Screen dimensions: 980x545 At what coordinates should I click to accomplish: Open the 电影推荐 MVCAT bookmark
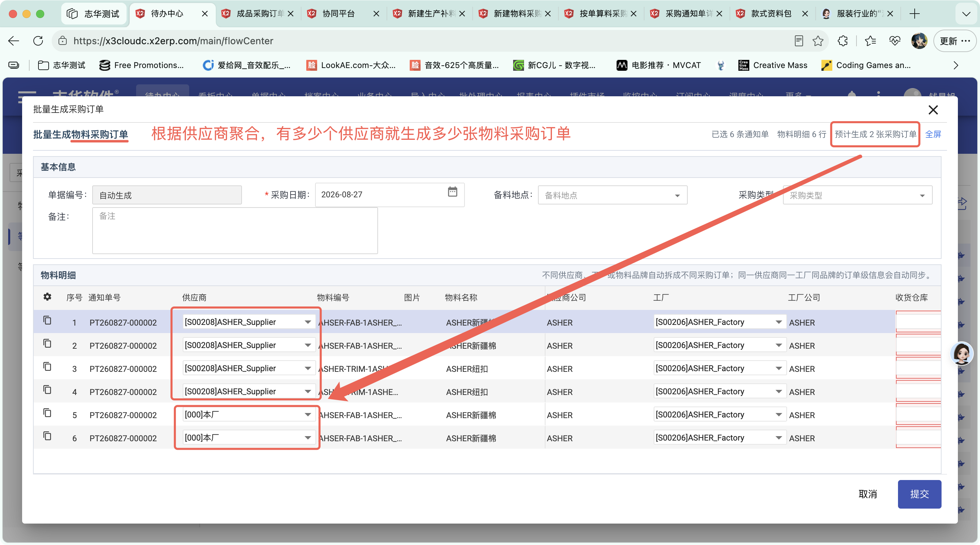coord(658,65)
